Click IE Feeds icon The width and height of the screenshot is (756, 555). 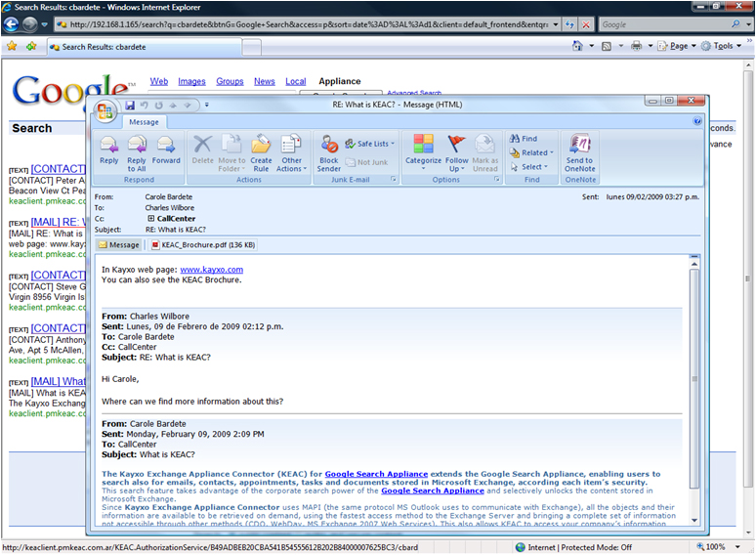[607, 46]
